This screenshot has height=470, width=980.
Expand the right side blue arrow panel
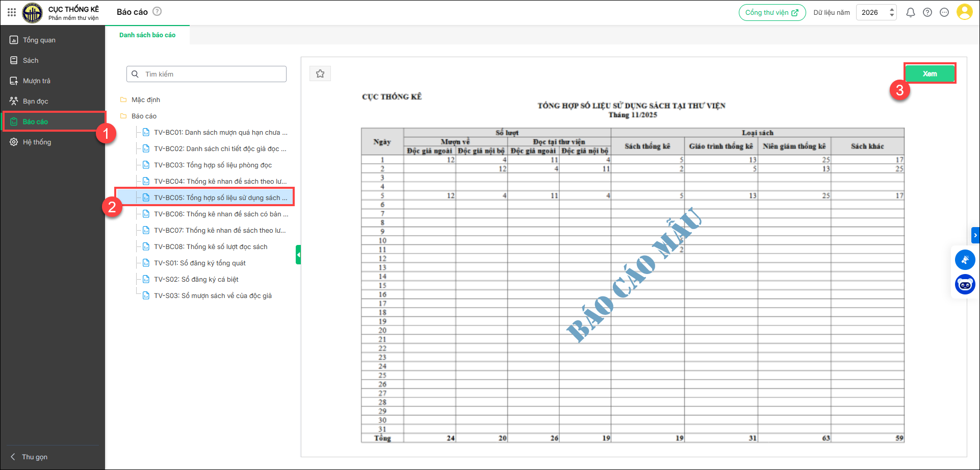point(975,235)
